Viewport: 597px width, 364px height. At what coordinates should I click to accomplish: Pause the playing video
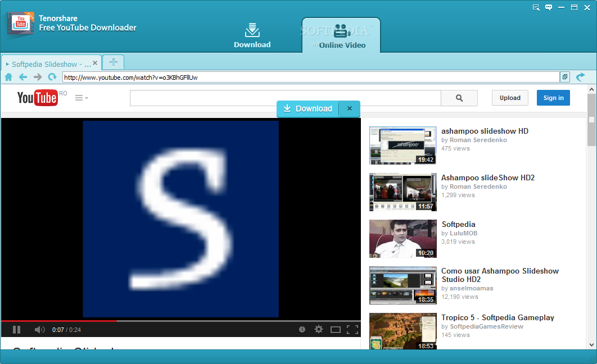(x=16, y=330)
